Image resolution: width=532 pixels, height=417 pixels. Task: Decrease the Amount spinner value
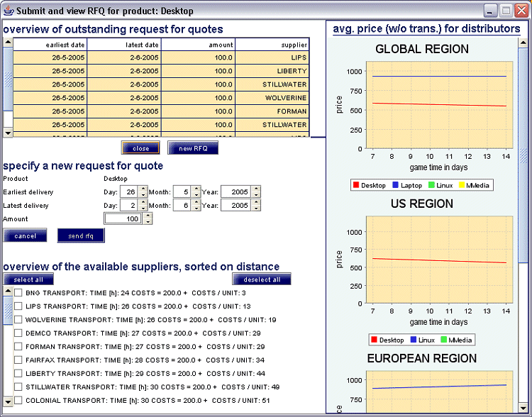tap(148, 221)
